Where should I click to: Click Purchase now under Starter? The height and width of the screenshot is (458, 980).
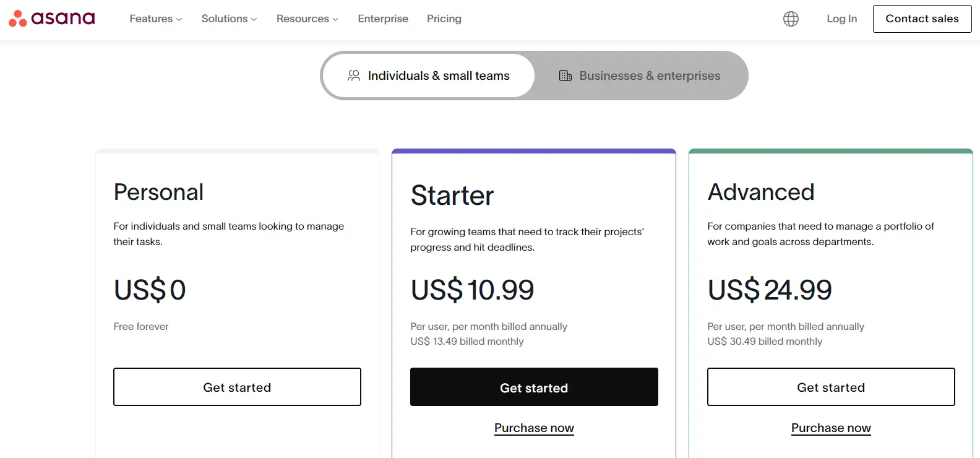click(534, 428)
